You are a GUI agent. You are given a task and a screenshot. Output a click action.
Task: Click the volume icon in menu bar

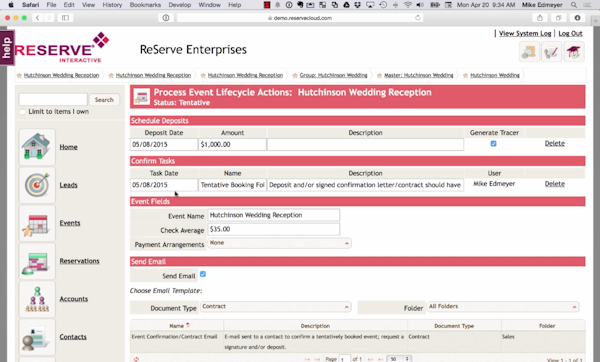[x=420, y=5]
